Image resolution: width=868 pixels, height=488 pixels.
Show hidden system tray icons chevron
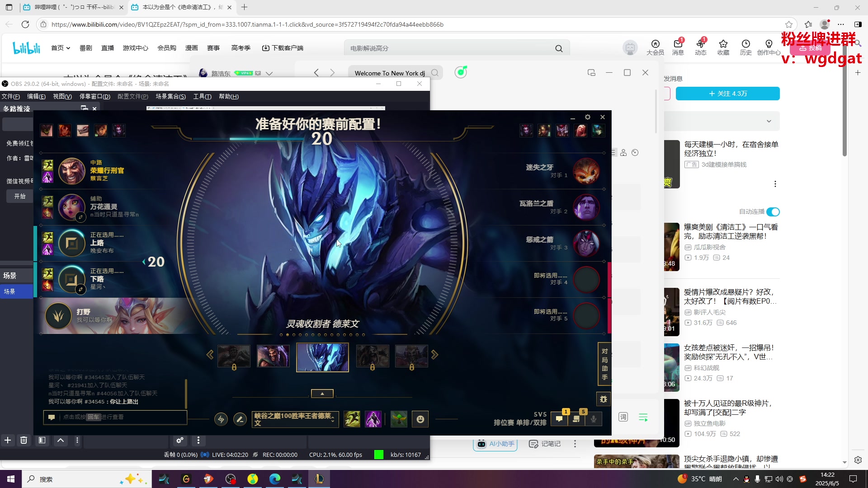pos(736,479)
